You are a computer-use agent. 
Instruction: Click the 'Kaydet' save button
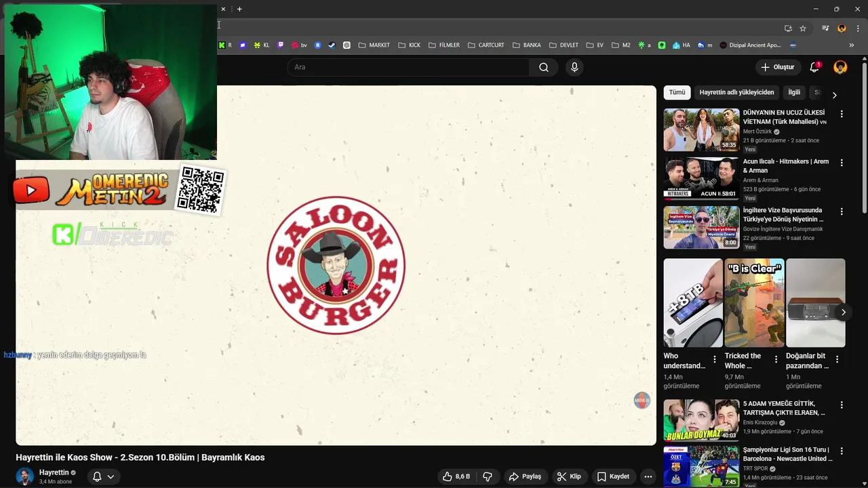[x=613, y=476]
